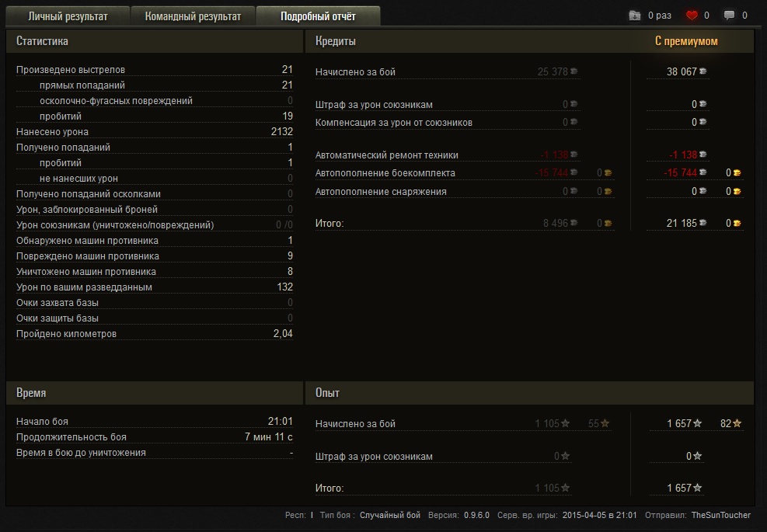Click the Время section header
767x532 pixels.
pyautogui.click(x=31, y=393)
